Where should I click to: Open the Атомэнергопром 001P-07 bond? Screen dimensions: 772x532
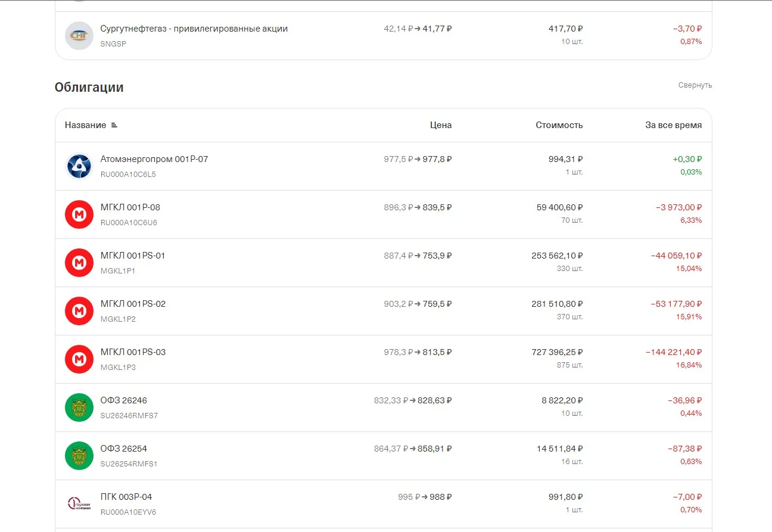[x=154, y=159]
